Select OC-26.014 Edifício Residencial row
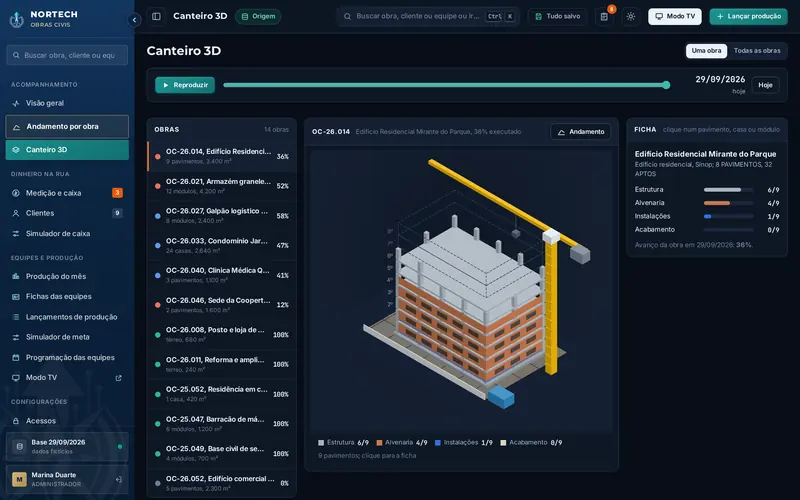 point(221,156)
